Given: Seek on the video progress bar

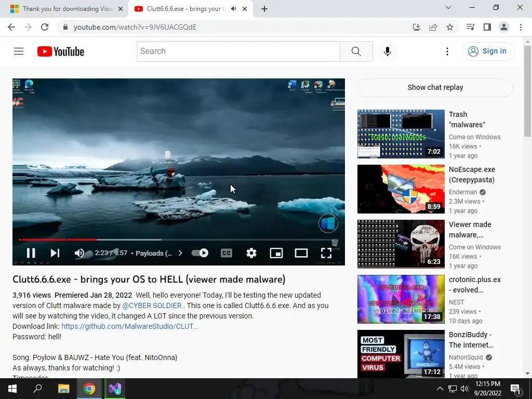Looking at the screenshot, I should click(179, 240).
